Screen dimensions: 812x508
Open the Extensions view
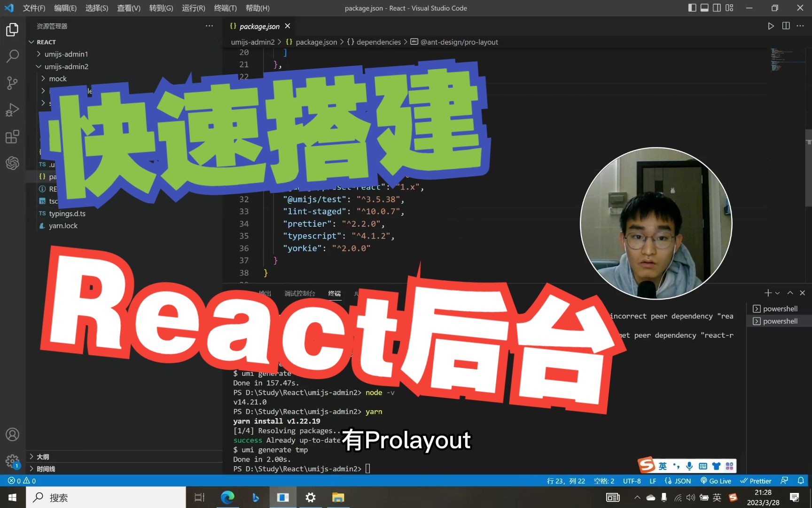pyautogui.click(x=12, y=136)
